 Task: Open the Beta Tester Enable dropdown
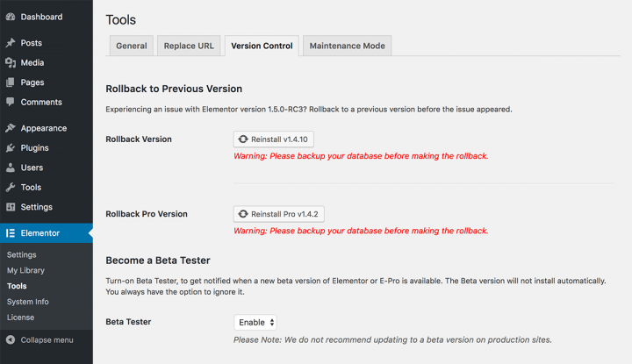point(255,323)
